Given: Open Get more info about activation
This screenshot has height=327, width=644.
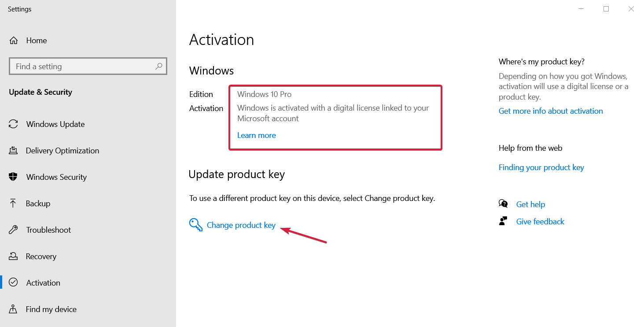Looking at the screenshot, I should click(550, 111).
